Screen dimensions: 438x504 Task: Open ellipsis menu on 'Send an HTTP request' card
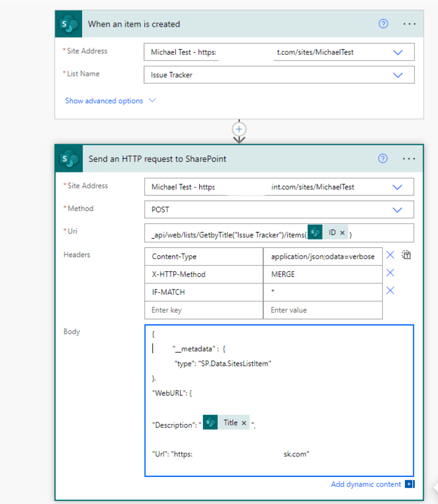pyautogui.click(x=409, y=159)
